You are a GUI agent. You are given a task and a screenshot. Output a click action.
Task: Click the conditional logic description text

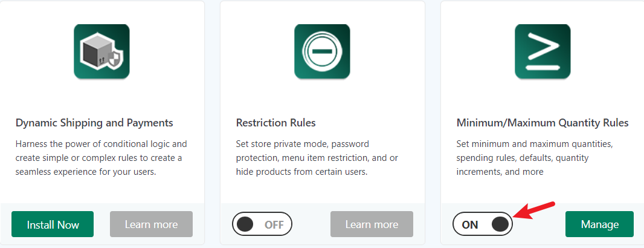click(101, 158)
